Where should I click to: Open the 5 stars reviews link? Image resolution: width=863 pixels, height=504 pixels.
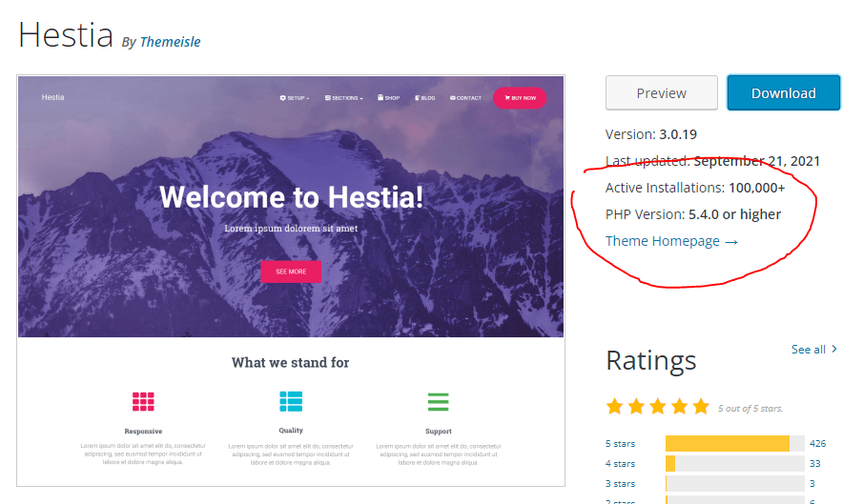pyautogui.click(x=620, y=444)
